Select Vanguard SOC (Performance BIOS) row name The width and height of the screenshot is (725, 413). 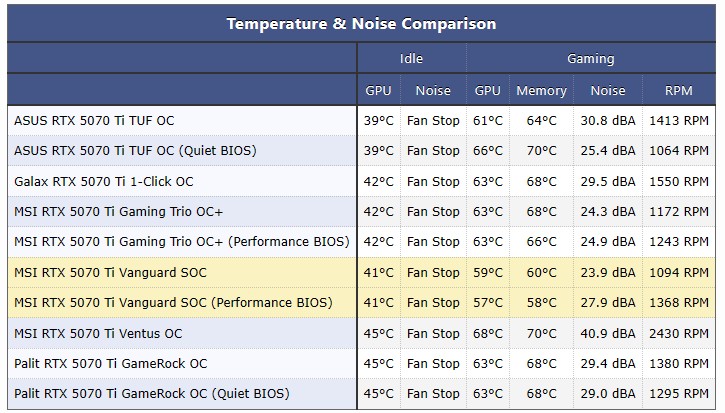coord(173,302)
